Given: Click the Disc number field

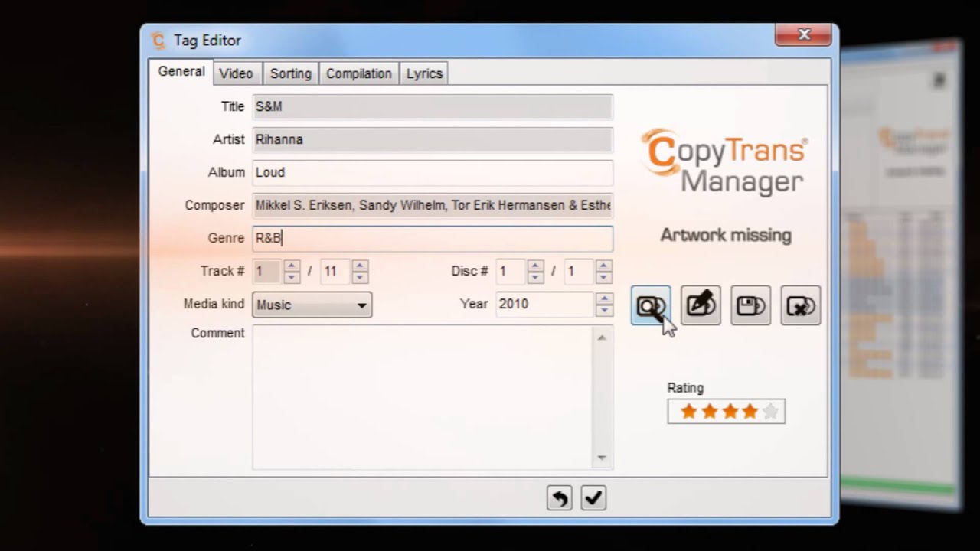Looking at the screenshot, I should (x=511, y=271).
